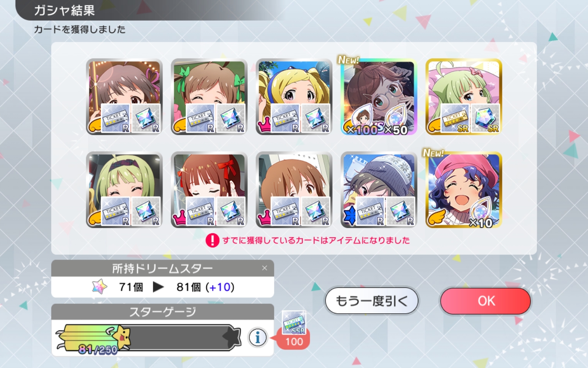Select the rainbow Dream Star icon
The width and height of the screenshot is (588, 368).
coord(100,287)
